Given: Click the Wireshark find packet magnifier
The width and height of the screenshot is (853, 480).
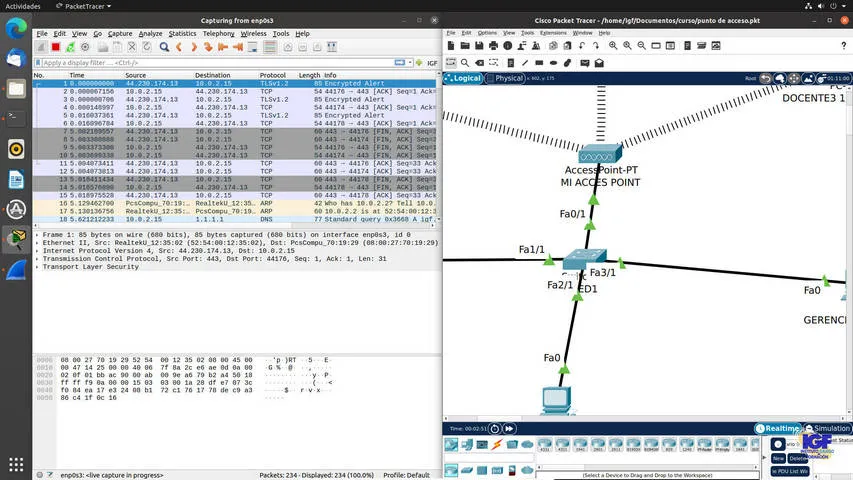Looking at the screenshot, I should 164,47.
